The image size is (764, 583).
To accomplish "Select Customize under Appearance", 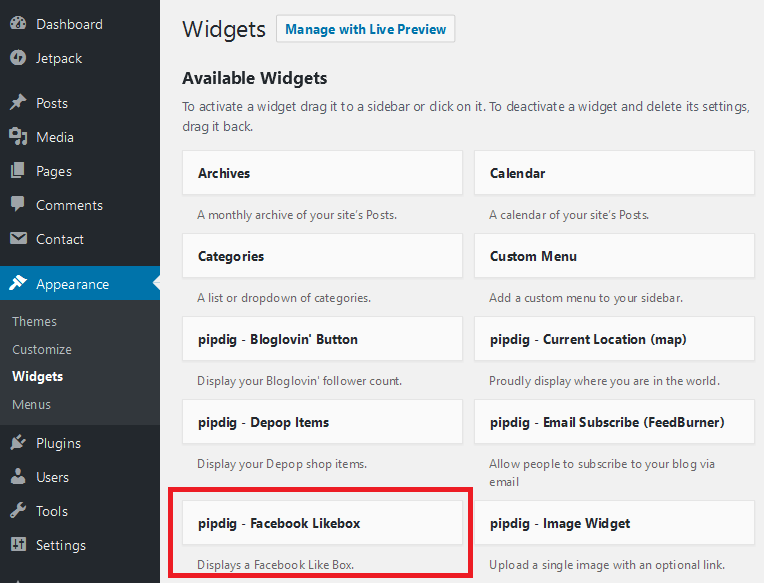I will (x=42, y=349).
